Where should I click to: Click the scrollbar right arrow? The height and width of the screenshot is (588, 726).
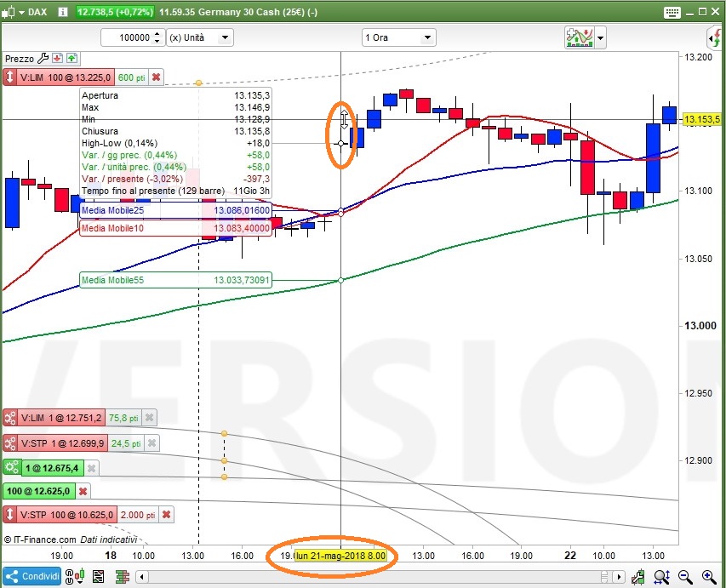619,577
